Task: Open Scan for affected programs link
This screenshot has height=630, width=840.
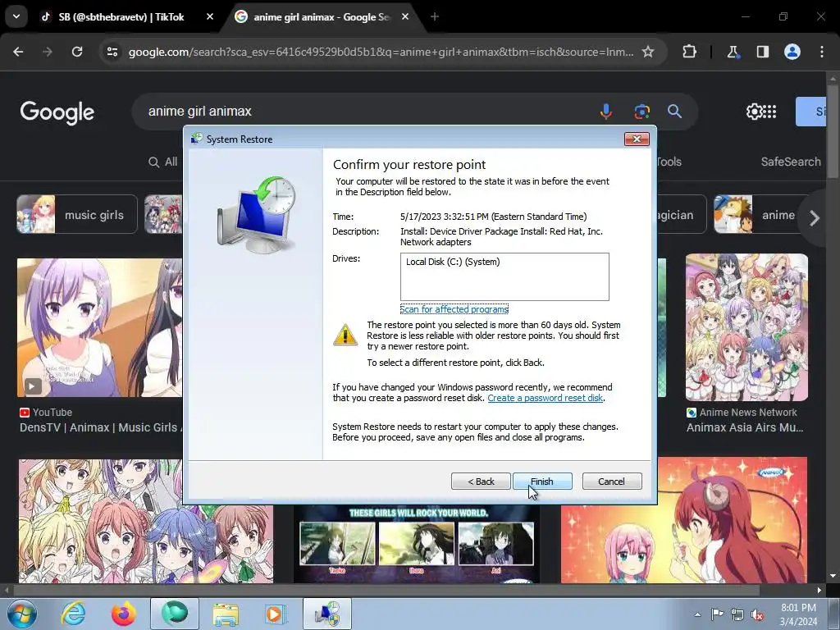Action: tap(454, 309)
